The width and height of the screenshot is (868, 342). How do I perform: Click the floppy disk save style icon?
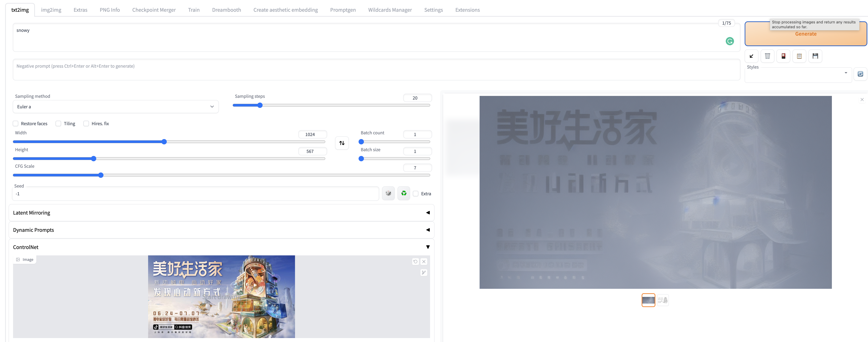click(x=815, y=56)
